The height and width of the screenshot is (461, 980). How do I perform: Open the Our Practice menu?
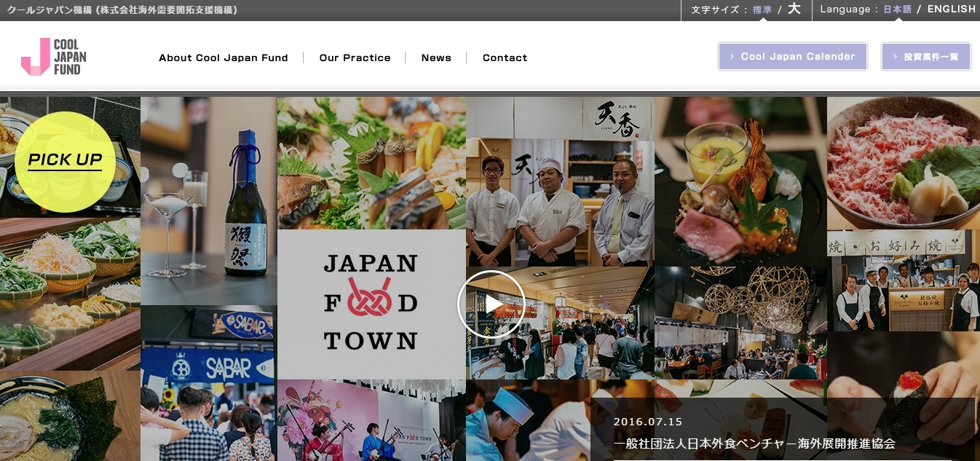(x=355, y=58)
